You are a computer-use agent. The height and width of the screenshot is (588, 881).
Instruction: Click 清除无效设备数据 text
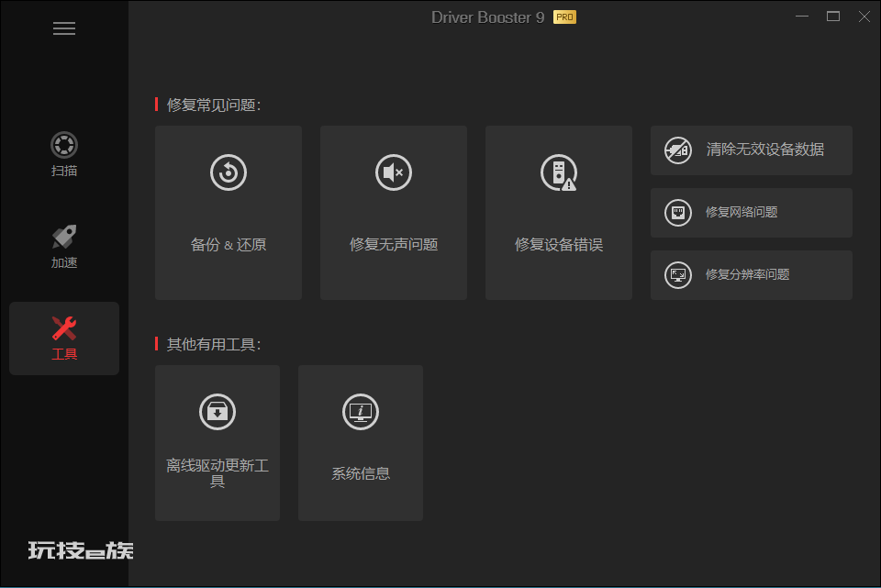[x=764, y=150]
